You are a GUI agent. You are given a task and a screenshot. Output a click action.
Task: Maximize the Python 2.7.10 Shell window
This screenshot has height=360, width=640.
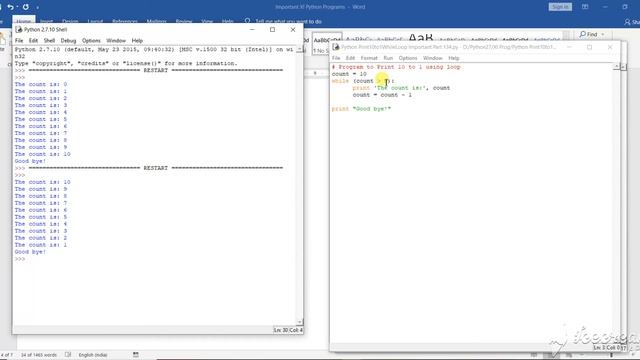272,29
